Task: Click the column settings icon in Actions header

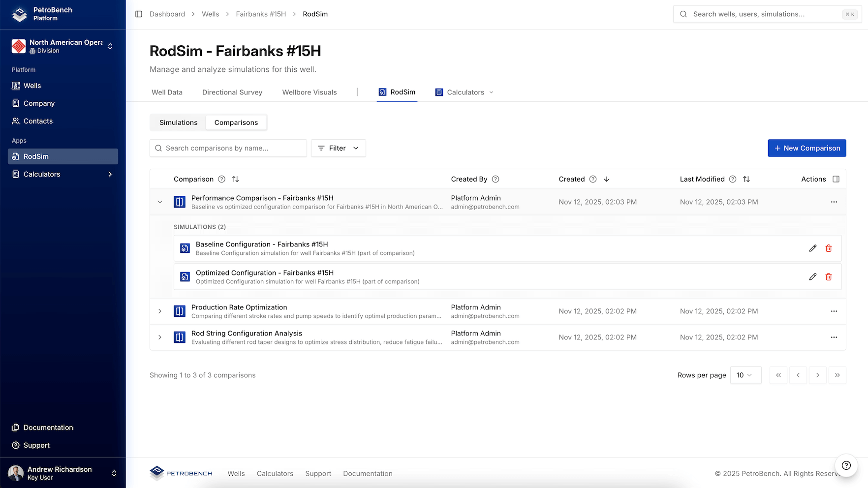Action: [x=837, y=179]
